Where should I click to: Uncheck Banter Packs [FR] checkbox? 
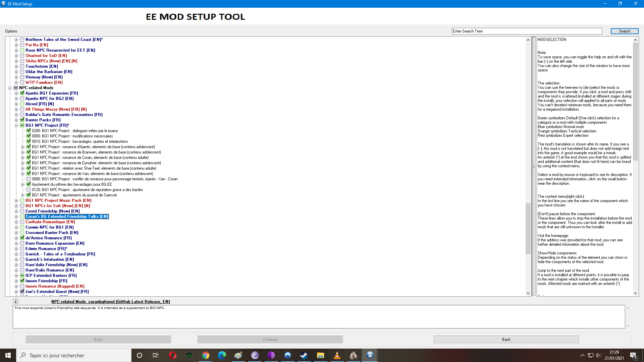[x=22, y=120]
